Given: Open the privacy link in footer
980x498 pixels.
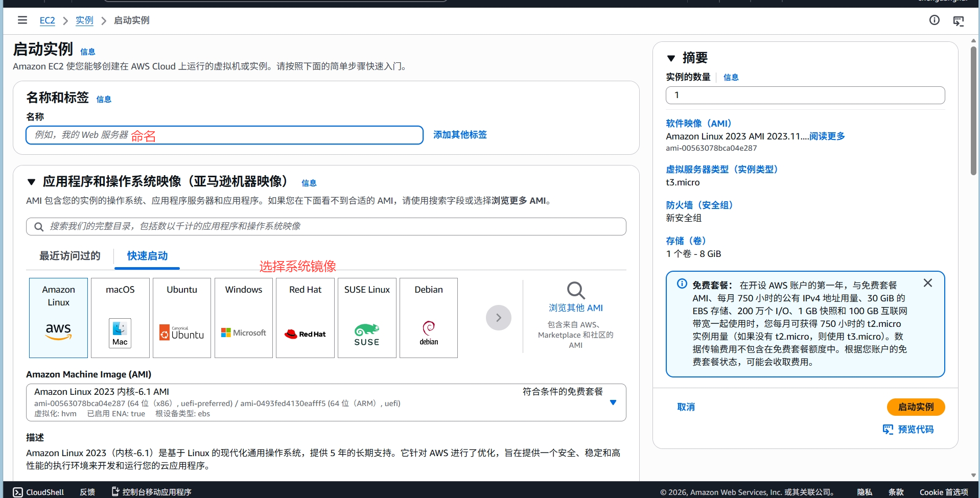Looking at the screenshot, I should tap(865, 492).
